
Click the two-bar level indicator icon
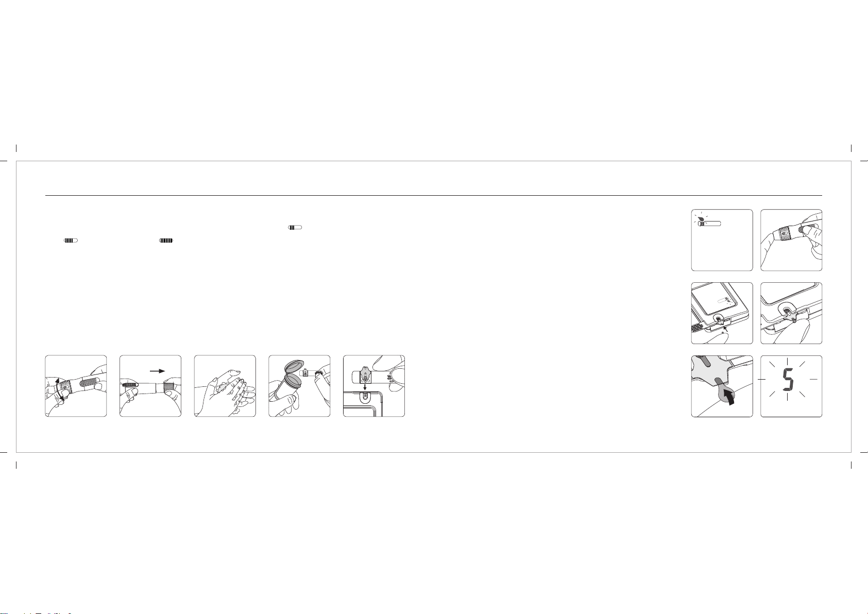[295, 227]
